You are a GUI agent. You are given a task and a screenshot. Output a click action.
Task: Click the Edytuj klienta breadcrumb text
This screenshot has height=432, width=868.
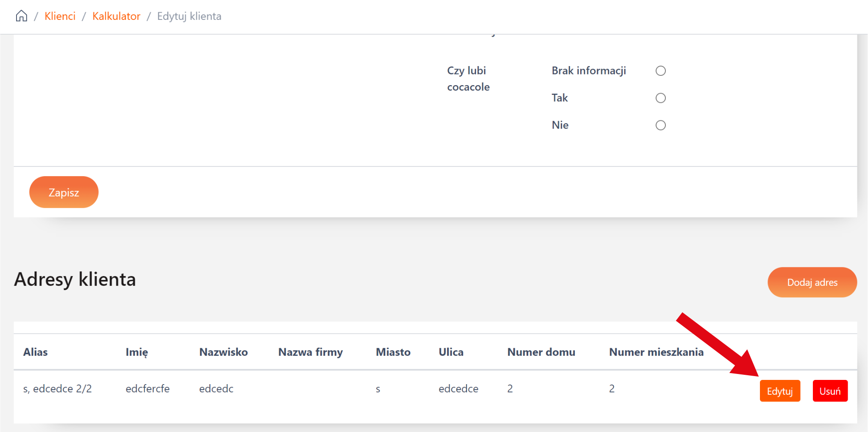point(189,16)
